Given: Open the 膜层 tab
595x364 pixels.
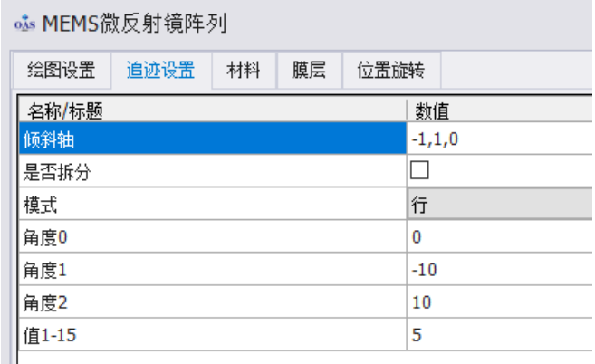Looking at the screenshot, I should (x=309, y=71).
